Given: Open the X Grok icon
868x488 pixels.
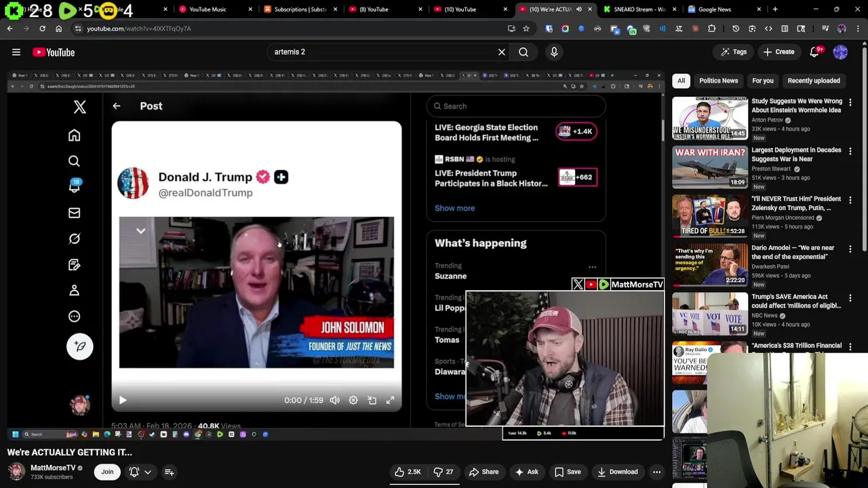Looking at the screenshot, I should click(74, 239).
